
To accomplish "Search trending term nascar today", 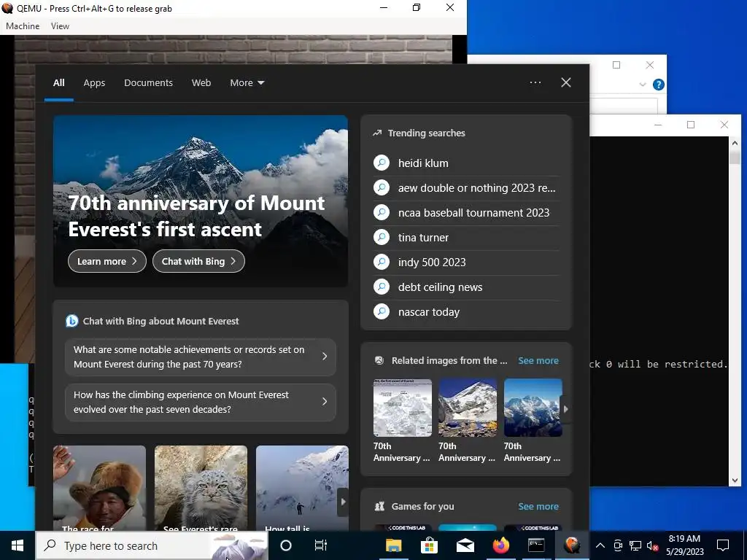I will [429, 311].
